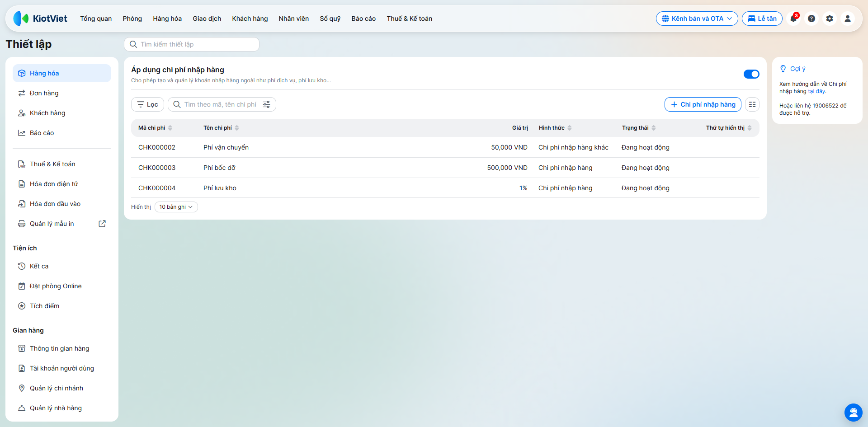Click the Đặt phòng Online calendar icon
The width and height of the screenshot is (868, 427).
coord(22,286)
